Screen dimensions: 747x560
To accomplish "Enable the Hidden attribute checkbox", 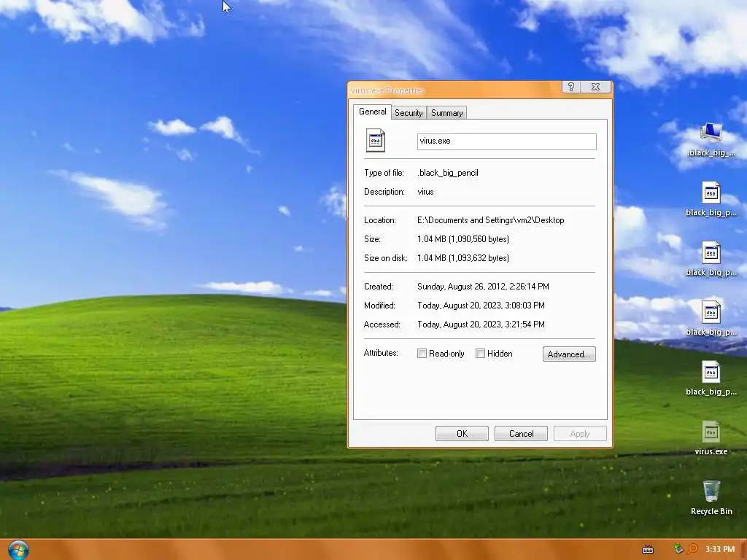I will (480, 354).
